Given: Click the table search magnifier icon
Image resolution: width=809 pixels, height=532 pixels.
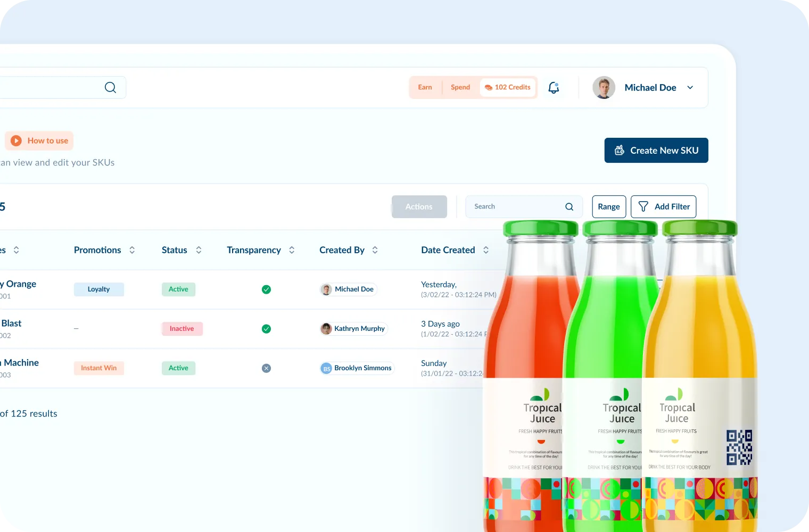Looking at the screenshot, I should pos(569,207).
